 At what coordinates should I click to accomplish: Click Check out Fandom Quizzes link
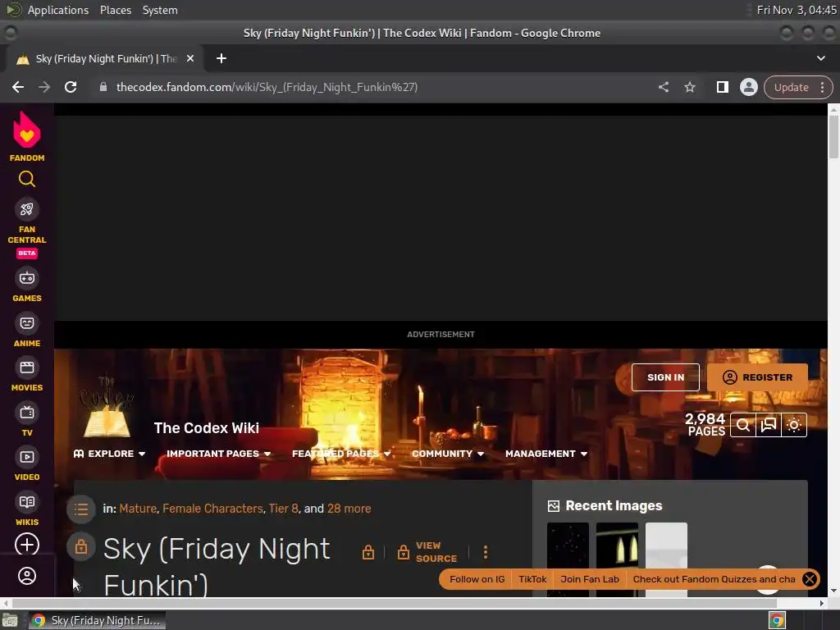point(714,579)
